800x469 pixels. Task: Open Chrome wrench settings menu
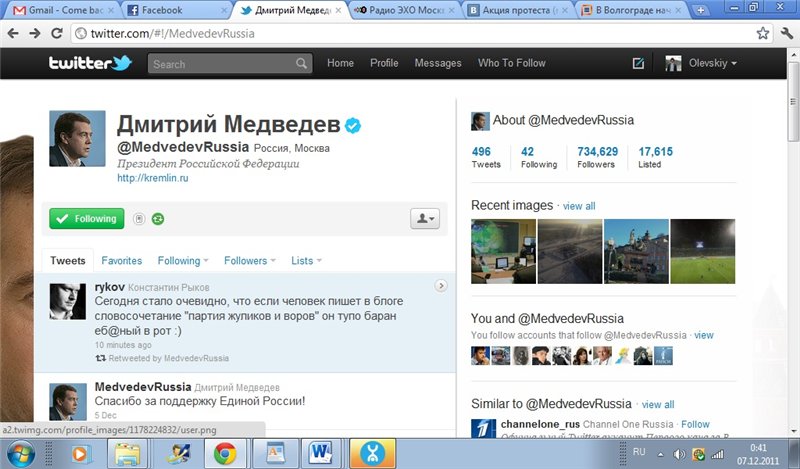[786, 34]
